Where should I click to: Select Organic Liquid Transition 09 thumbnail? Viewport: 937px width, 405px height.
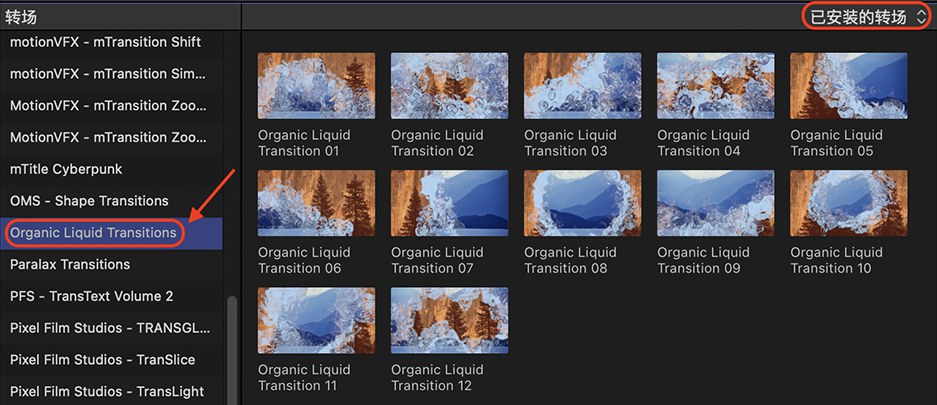click(716, 203)
